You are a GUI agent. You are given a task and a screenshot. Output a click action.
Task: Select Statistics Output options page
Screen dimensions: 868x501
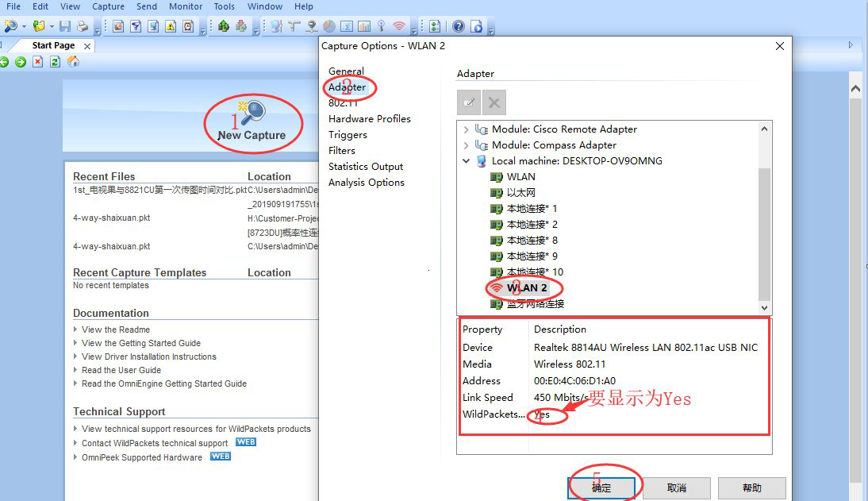(365, 166)
